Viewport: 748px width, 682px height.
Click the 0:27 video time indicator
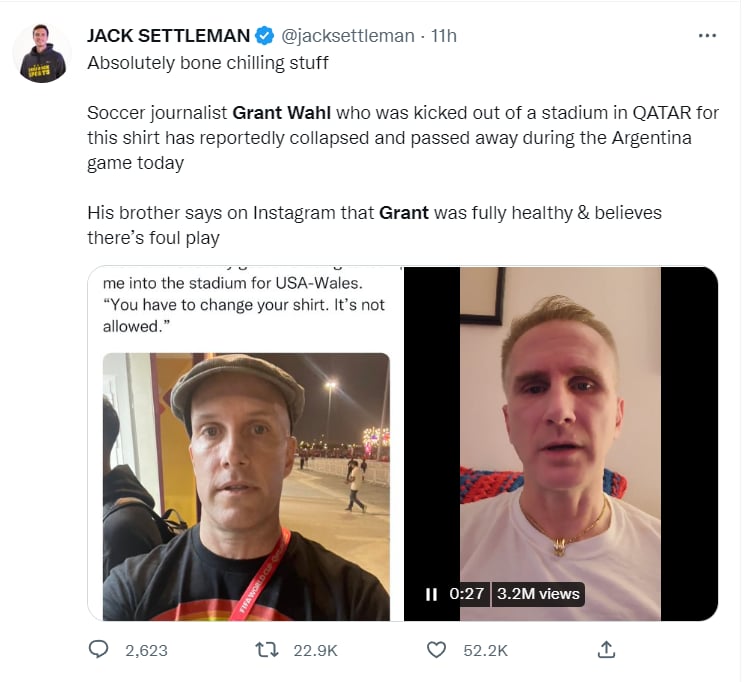point(467,594)
